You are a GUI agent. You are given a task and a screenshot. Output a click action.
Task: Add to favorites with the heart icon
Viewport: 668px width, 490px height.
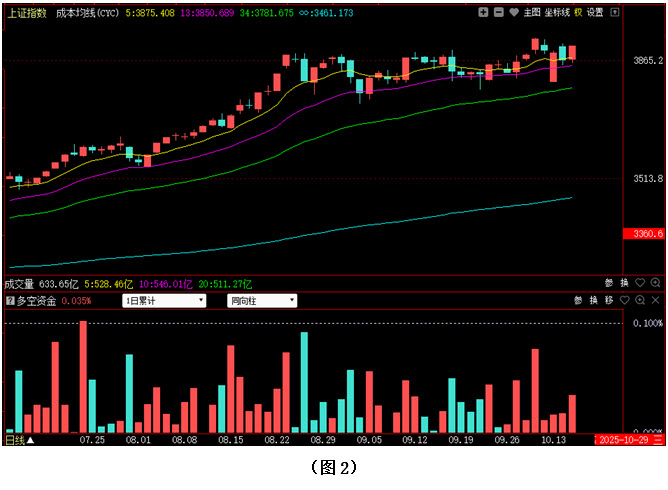click(514, 12)
